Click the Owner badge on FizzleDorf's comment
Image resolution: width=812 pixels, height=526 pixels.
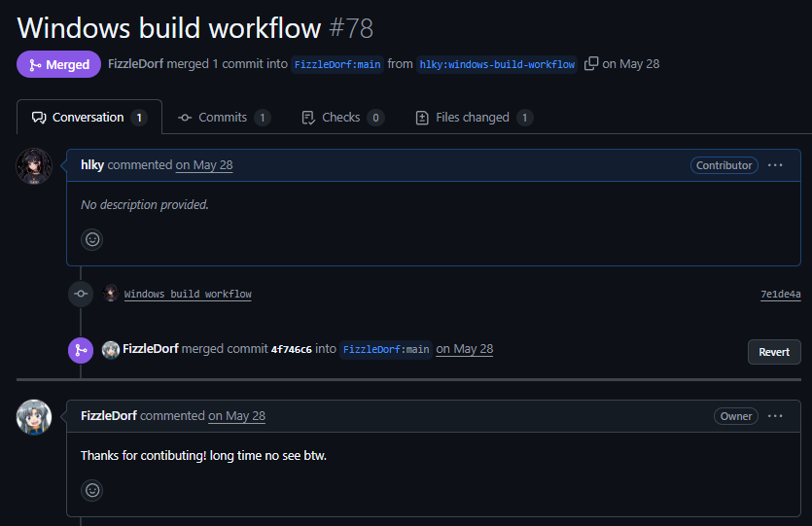tap(736, 416)
